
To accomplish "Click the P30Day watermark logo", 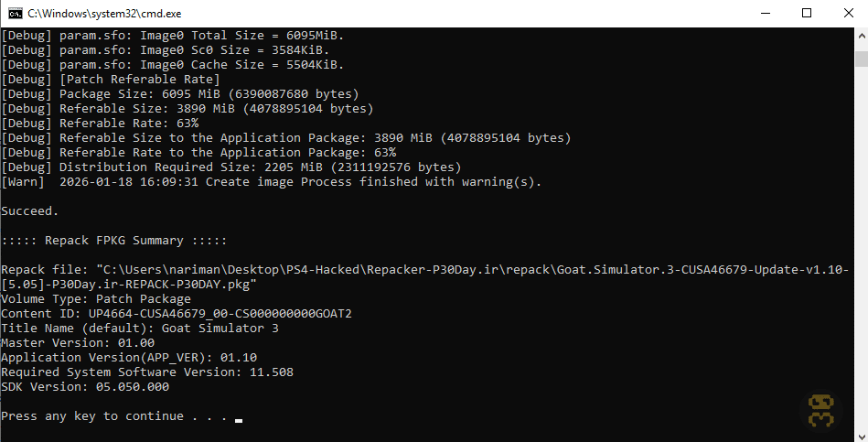I will coord(821,412).
